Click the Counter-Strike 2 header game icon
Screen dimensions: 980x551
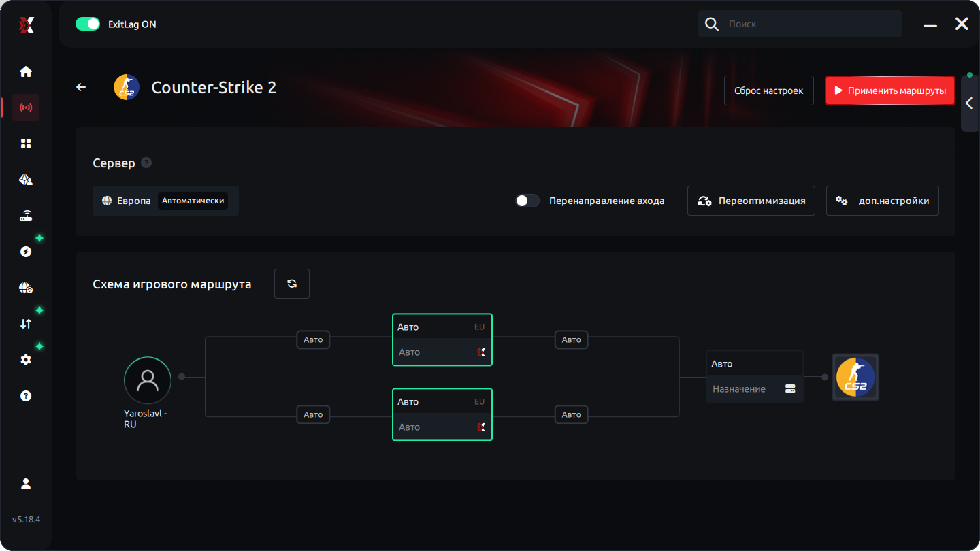(x=127, y=87)
